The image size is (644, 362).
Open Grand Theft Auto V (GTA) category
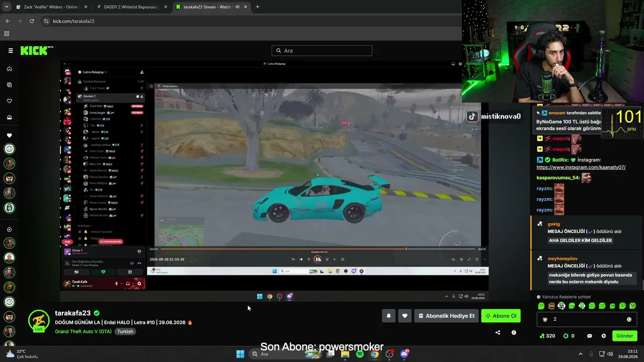pos(84,331)
